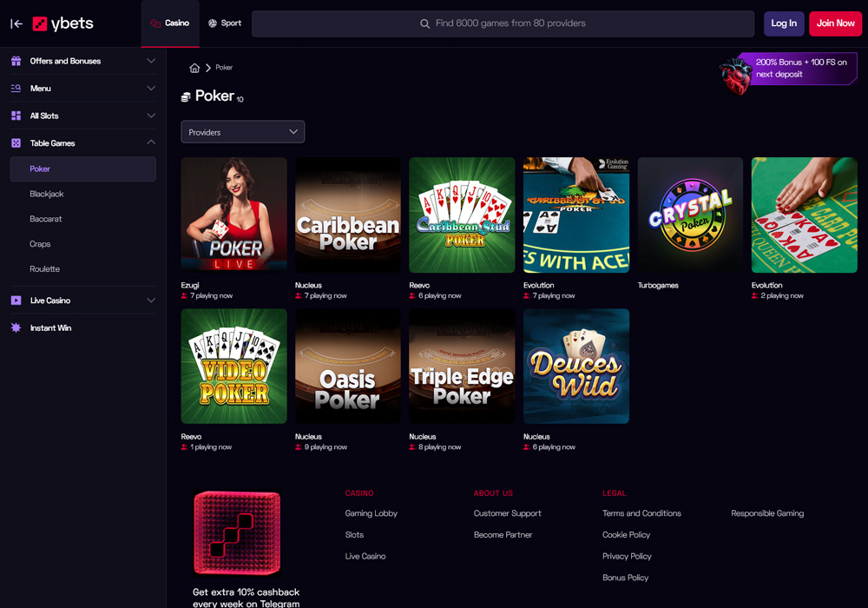Click the Live Casino play icon
This screenshot has height=608, width=868.
[16, 301]
